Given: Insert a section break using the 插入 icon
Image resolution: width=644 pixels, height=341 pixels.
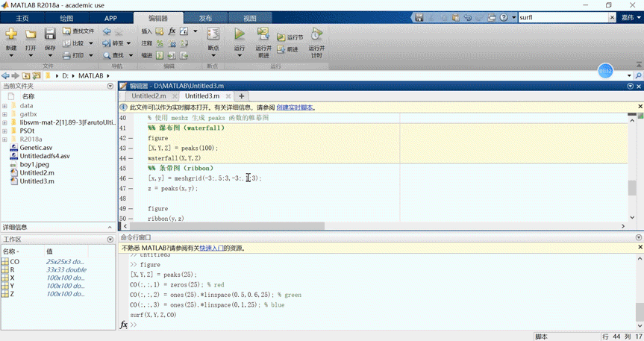Looking at the screenshot, I should click(160, 31).
